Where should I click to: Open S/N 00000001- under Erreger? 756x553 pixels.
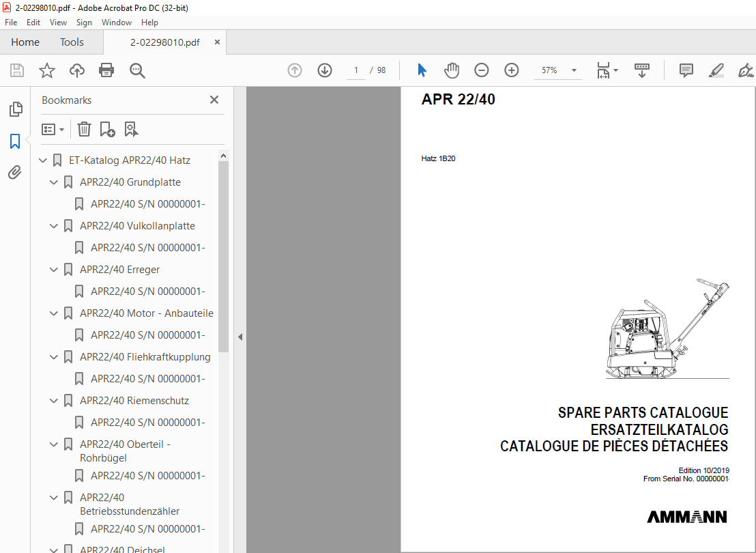(147, 292)
